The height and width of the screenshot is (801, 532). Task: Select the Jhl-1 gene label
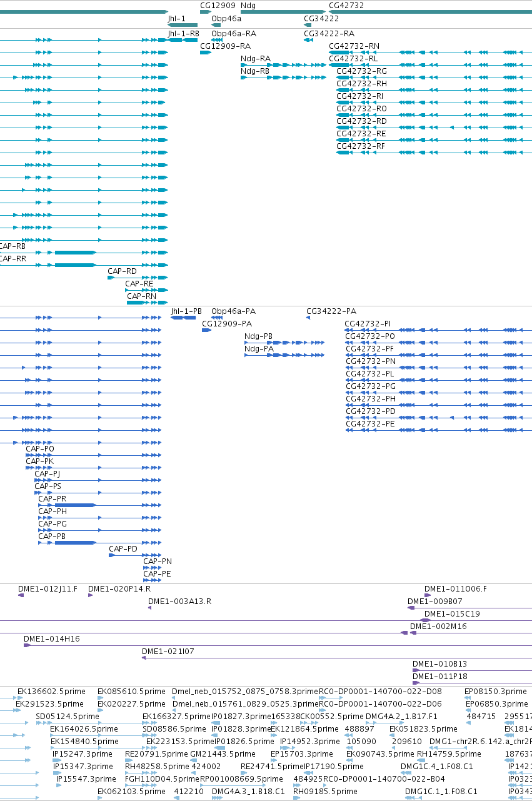pos(176,19)
